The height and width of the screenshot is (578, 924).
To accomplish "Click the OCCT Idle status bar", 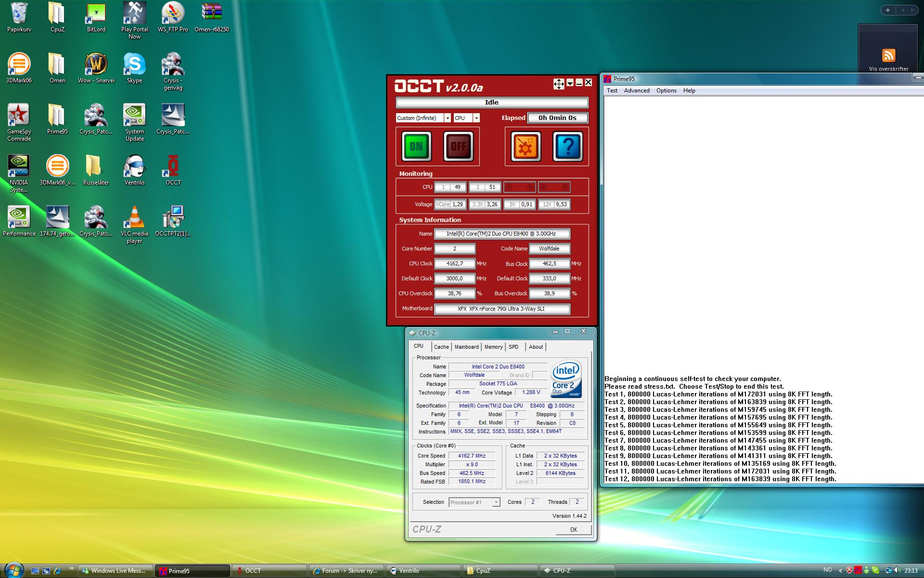I will (492, 102).
